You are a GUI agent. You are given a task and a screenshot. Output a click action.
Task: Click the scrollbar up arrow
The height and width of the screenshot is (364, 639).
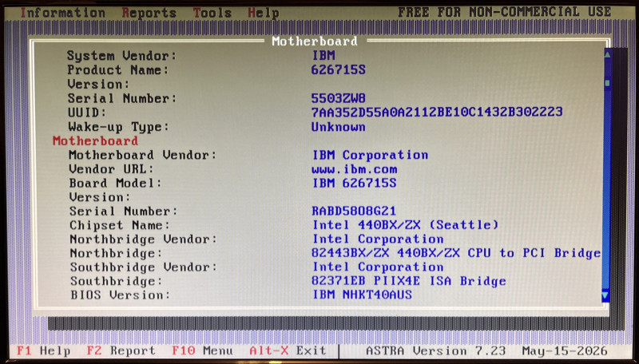607,53
